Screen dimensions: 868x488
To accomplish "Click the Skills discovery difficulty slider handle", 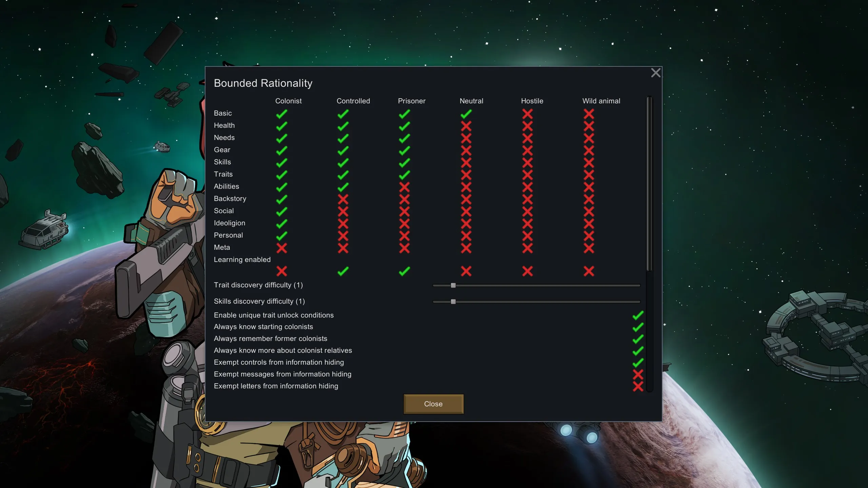I will pyautogui.click(x=453, y=302).
